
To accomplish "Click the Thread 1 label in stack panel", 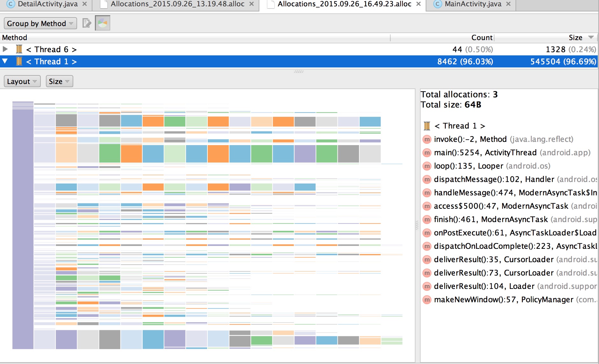I will pyautogui.click(x=460, y=126).
